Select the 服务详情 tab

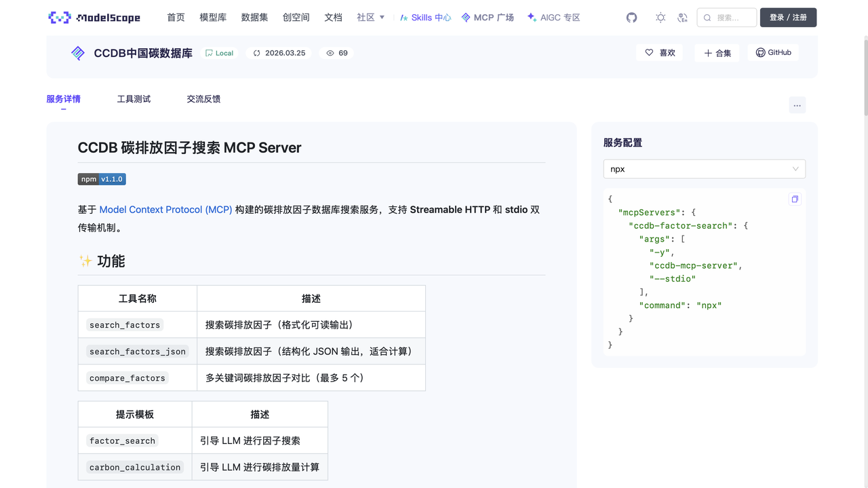[63, 99]
